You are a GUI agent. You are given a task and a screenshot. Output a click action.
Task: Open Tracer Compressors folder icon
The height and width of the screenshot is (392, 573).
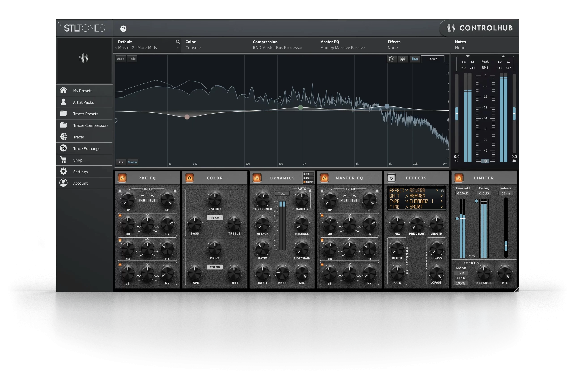(63, 125)
